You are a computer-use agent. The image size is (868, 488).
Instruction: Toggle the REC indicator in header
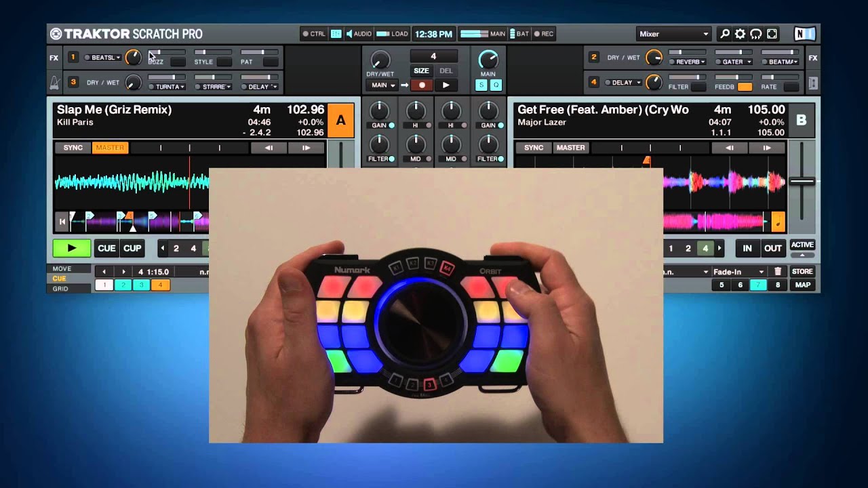click(x=544, y=34)
